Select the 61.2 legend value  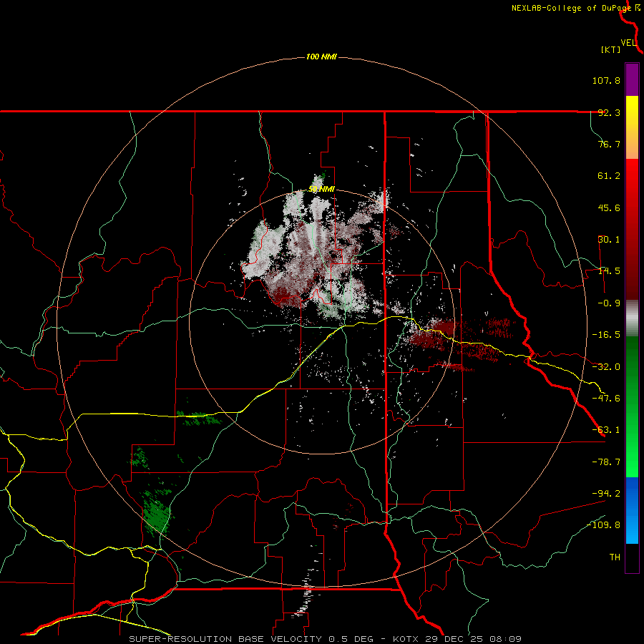609,176
